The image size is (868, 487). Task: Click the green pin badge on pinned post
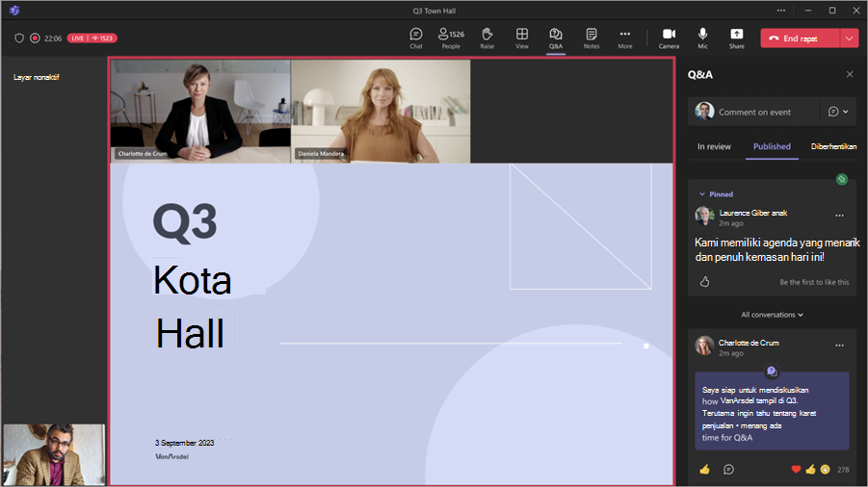[841, 179]
